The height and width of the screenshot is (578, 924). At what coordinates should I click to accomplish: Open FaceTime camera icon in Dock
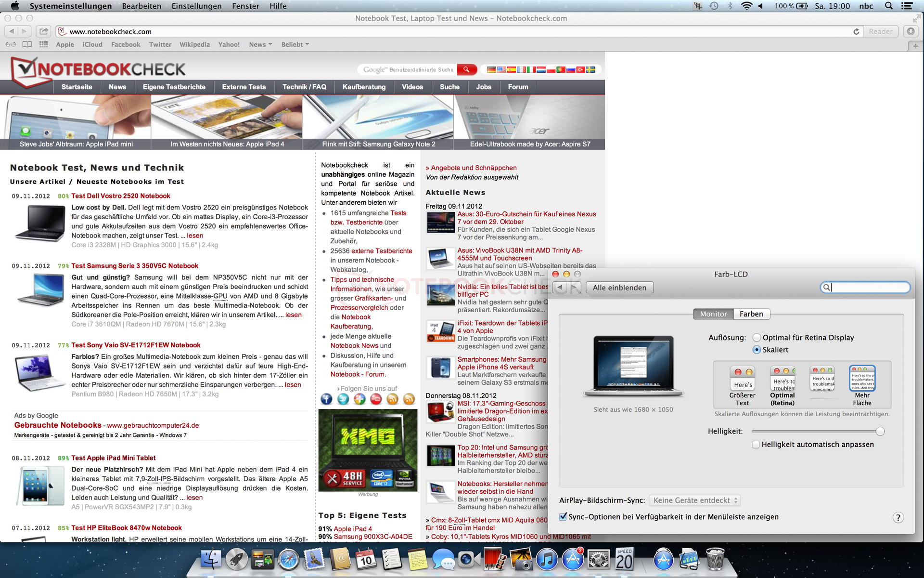pyautogui.click(x=469, y=560)
